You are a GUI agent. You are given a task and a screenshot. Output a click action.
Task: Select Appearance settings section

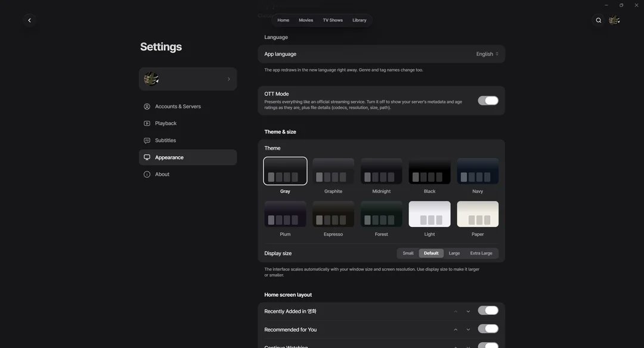pyautogui.click(x=188, y=157)
